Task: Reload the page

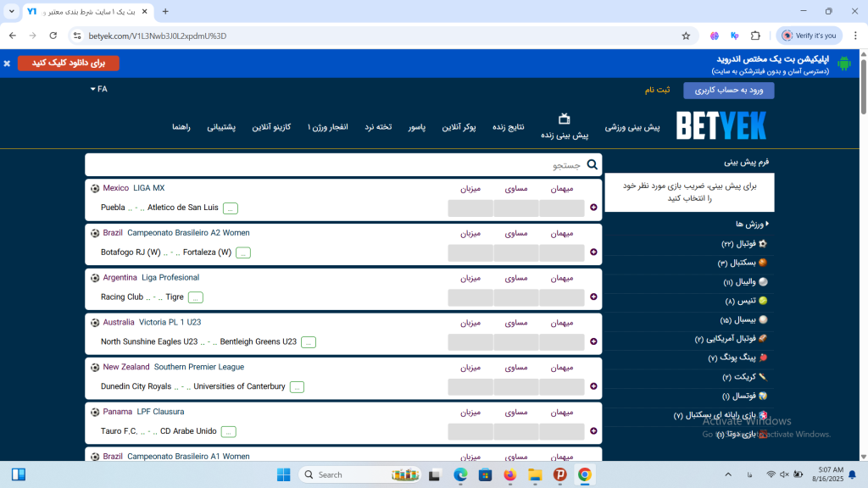Action: (x=53, y=36)
